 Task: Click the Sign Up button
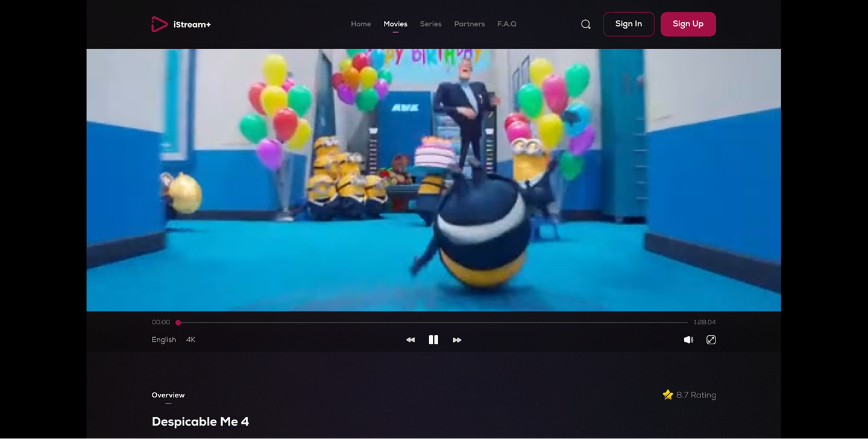pyautogui.click(x=688, y=24)
